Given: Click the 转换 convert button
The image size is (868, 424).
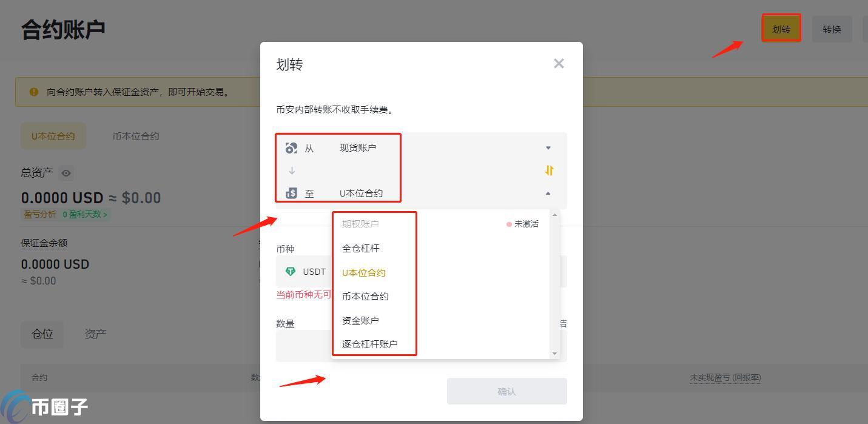Looking at the screenshot, I should [832, 29].
